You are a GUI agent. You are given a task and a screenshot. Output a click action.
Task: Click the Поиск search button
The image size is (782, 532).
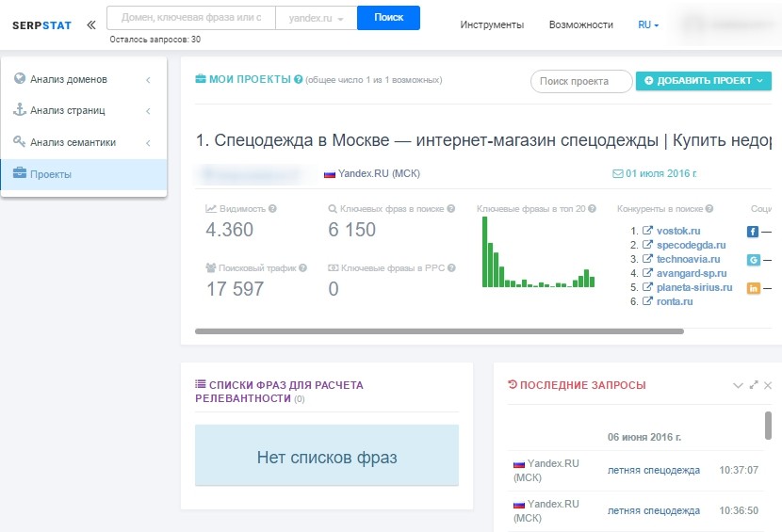[388, 18]
